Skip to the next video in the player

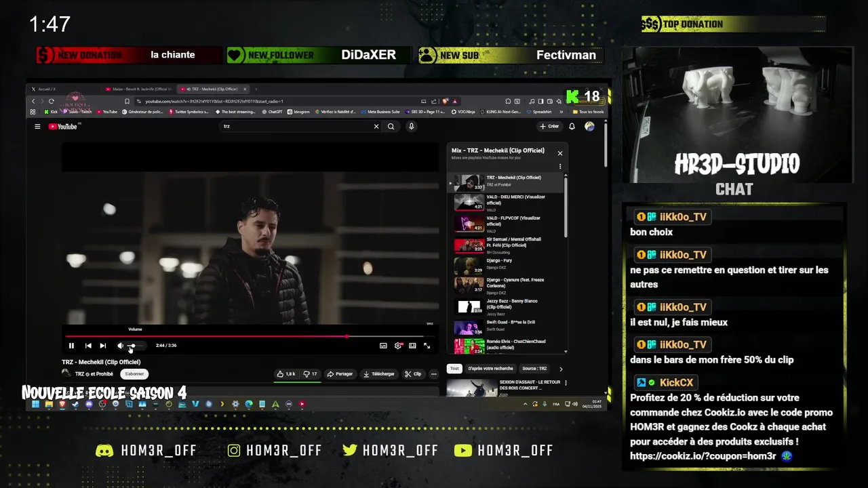(x=103, y=346)
